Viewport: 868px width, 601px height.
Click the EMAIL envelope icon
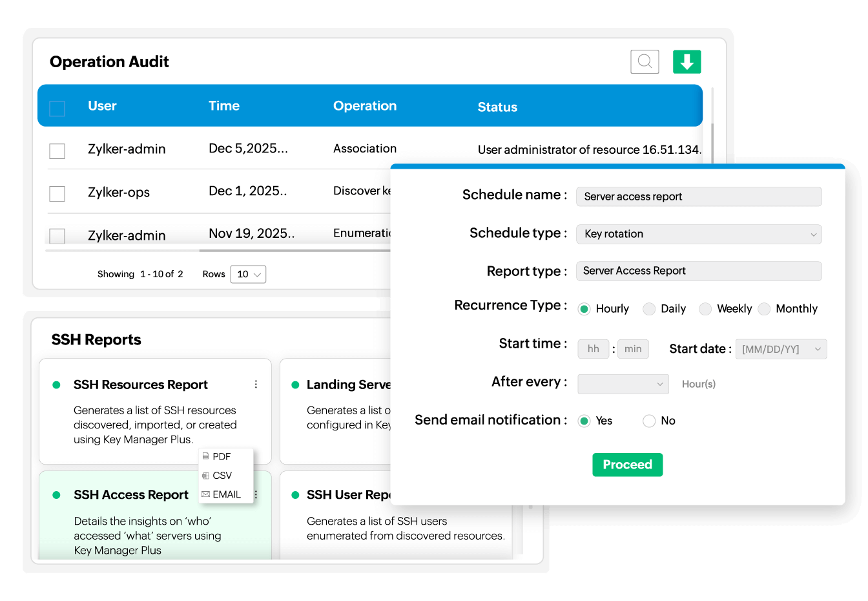205,494
